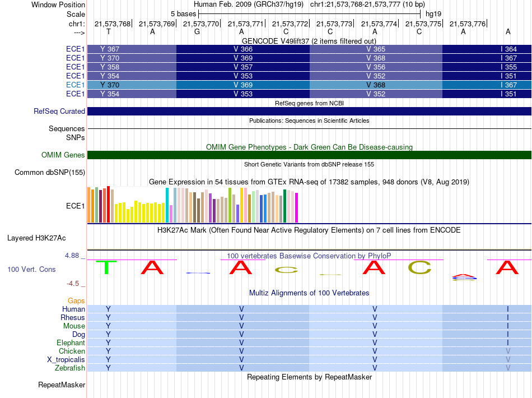Select V 368 in the light-blue highlighted transcript

[376, 85]
